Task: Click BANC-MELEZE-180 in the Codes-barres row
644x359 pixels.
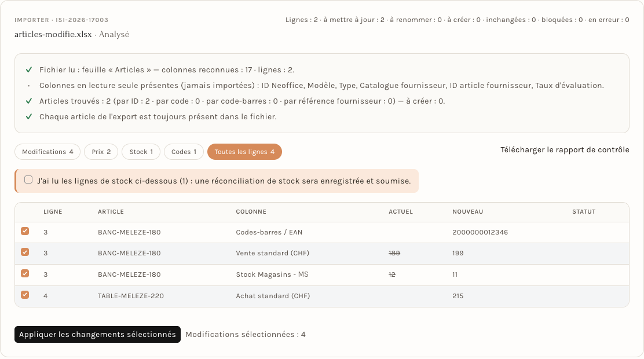Action: pyautogui.click(x=129, y=232)
